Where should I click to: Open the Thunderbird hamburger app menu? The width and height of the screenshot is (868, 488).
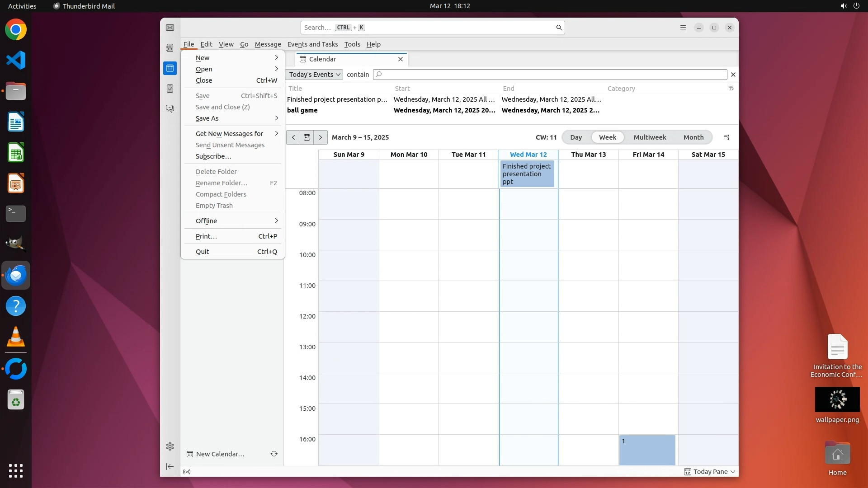pyautogui.click(x=683, y=28)
